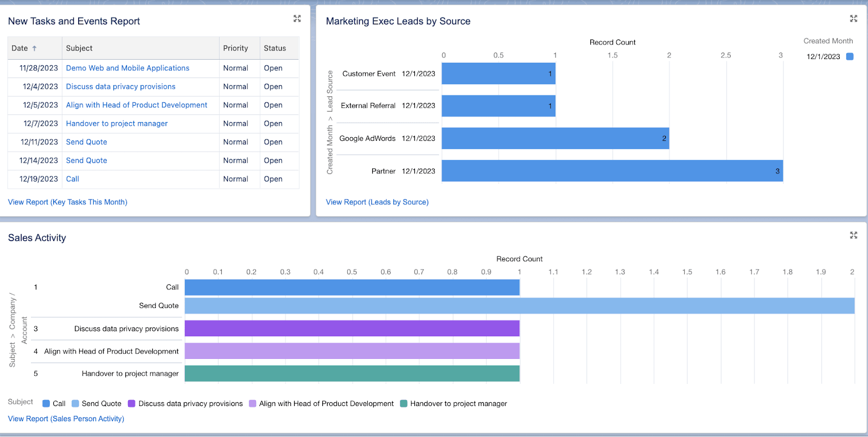This screenshot has height=437, width=868.
Task: Select the Align with Head of Product Development bar
Action: click(x=352, y=351)
